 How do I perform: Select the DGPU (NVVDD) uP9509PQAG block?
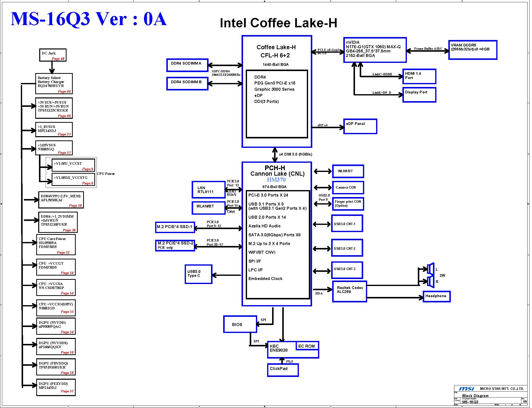coord(56,326)
